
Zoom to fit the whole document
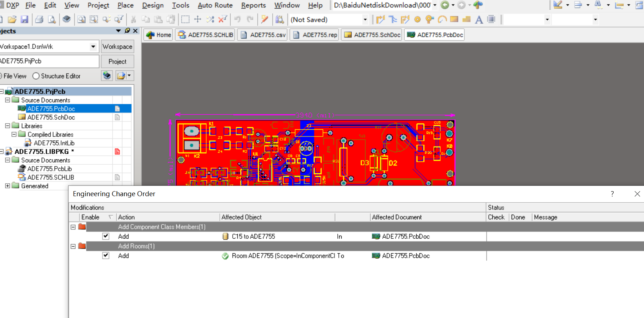[x=81, y=19]
